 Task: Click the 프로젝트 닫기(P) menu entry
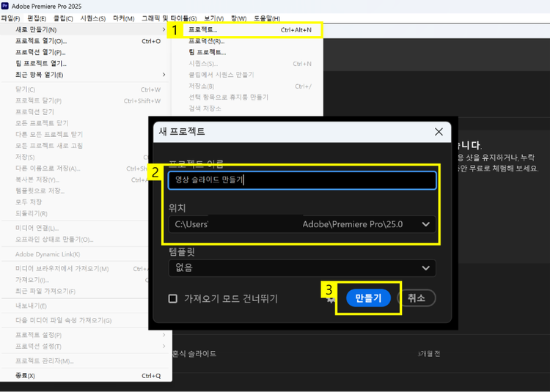(86, 100)
